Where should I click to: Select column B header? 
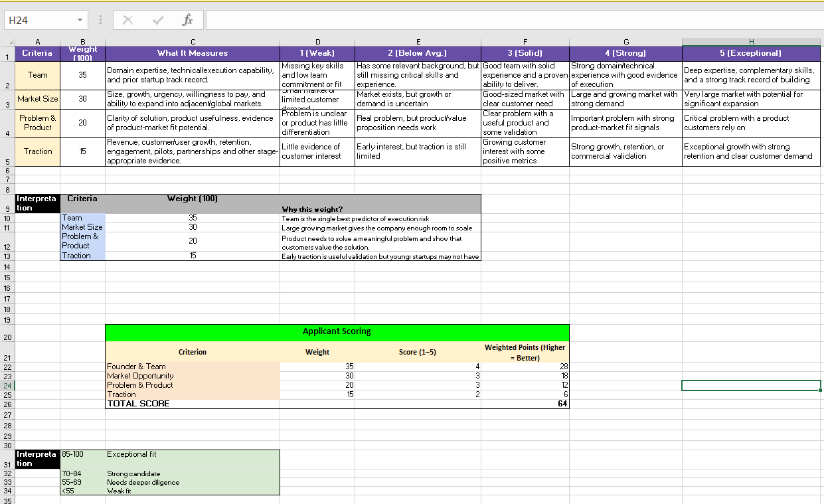[82, 41]
